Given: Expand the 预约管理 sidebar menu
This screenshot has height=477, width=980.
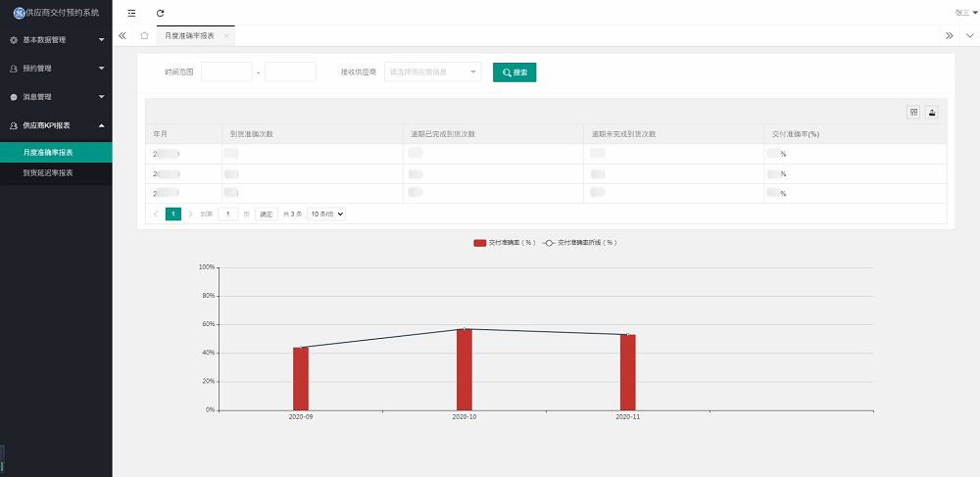Looking at the screenshot, I should point(56,69).
